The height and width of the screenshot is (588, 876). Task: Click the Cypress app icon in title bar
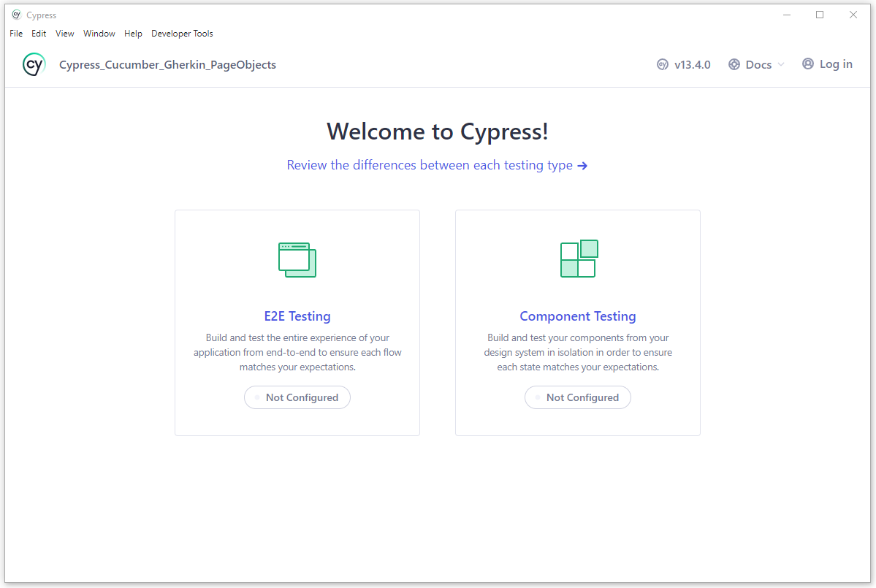tap(16, 15)
